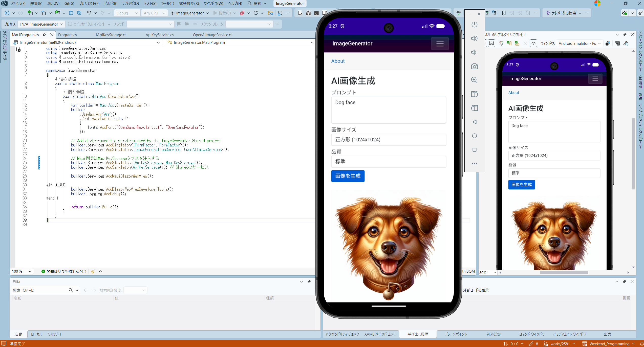Click the emulator power button icon
Viewport: 644px width, 347px height.
[474, 25]
